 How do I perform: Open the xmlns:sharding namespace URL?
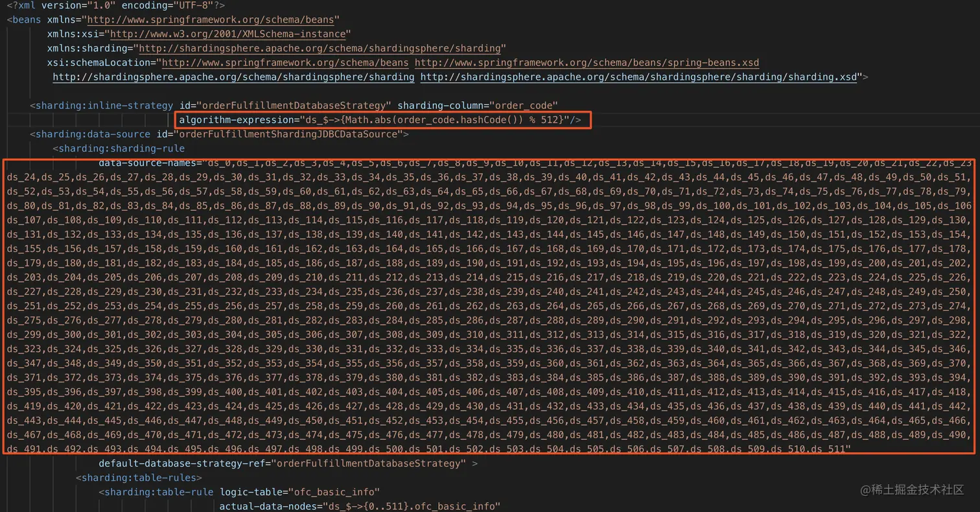tap(320, 49)
